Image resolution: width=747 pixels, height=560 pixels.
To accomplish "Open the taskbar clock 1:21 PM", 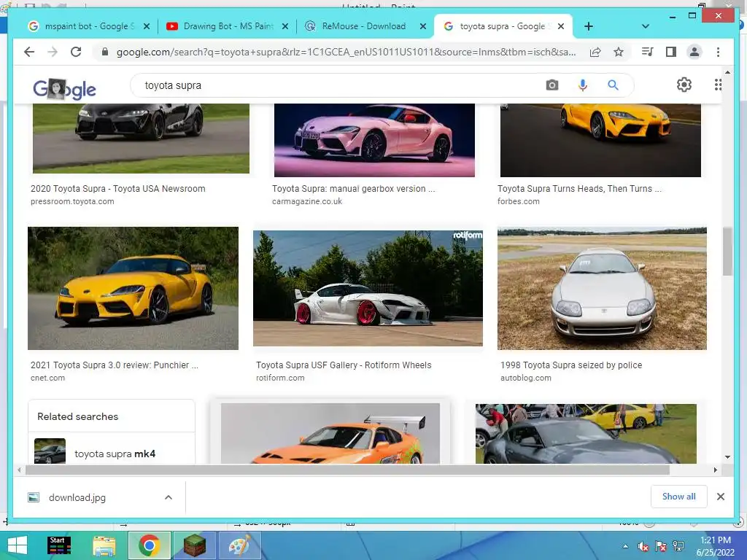I will [x=716, y=545].
